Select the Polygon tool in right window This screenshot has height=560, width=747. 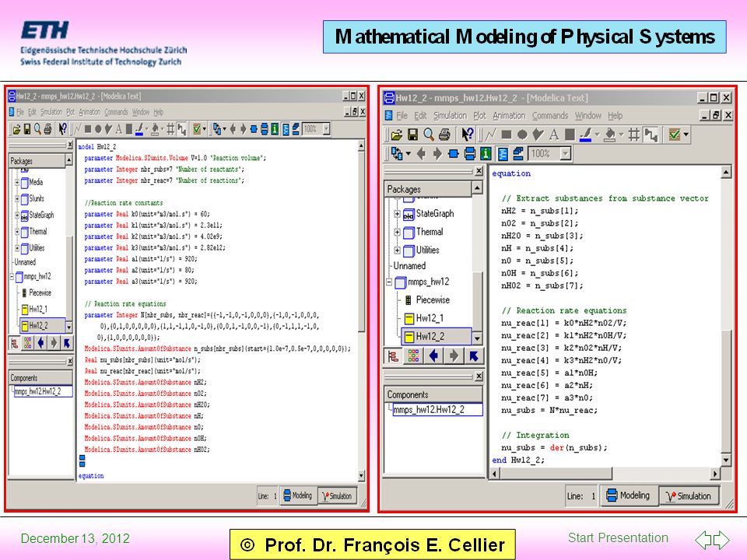coord(538,135)
